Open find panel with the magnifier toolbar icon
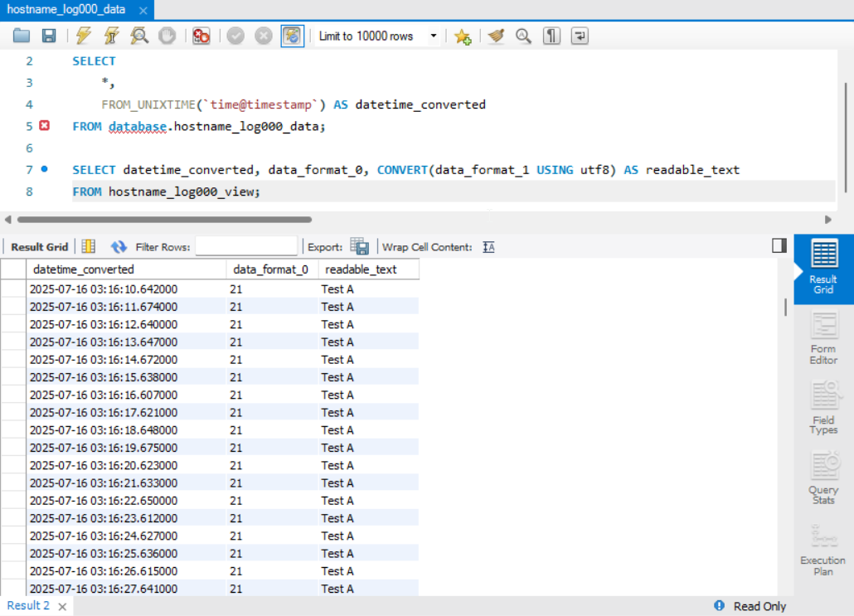The height and width of the screenshot is (616, 854). pos(523,36)
